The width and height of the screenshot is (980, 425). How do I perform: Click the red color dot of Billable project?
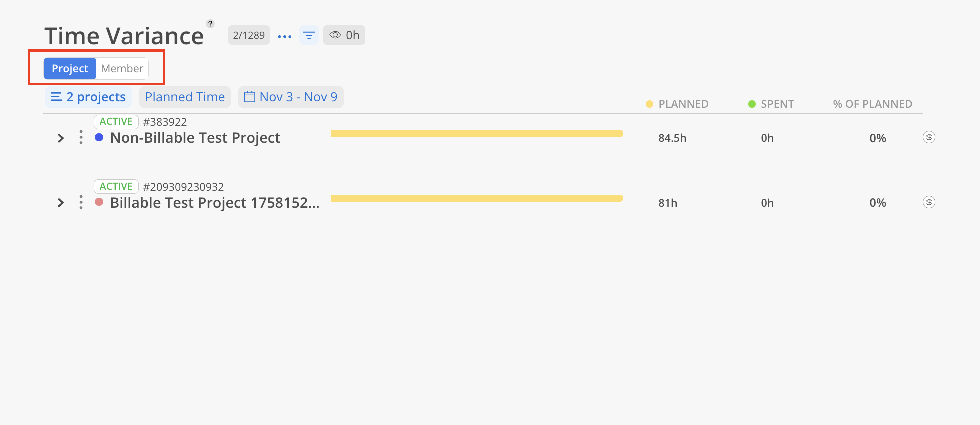click(x=99, y=202)
